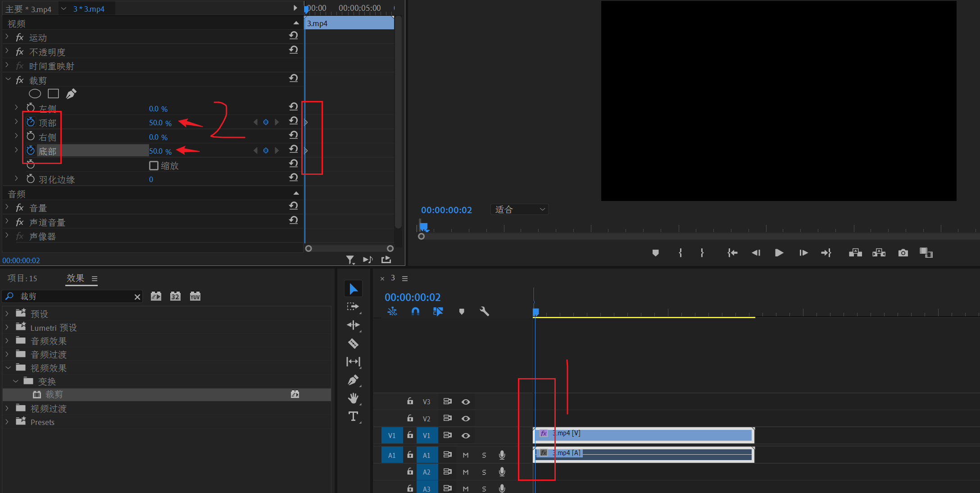Select the Track Select Forward tool
The height and width of the screenshot is (493, 980).
[x=353, y=307]
